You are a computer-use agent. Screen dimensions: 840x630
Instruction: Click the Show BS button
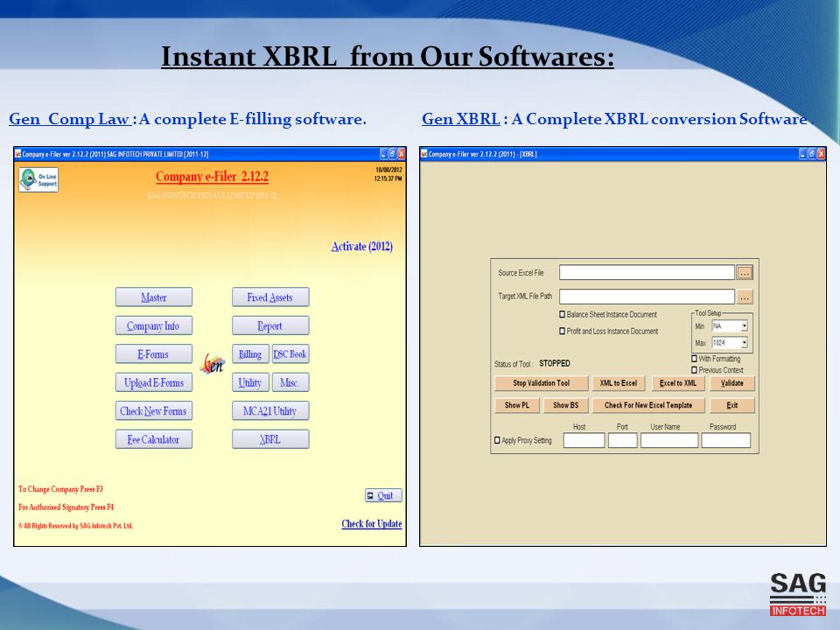(x=566, y=405)
